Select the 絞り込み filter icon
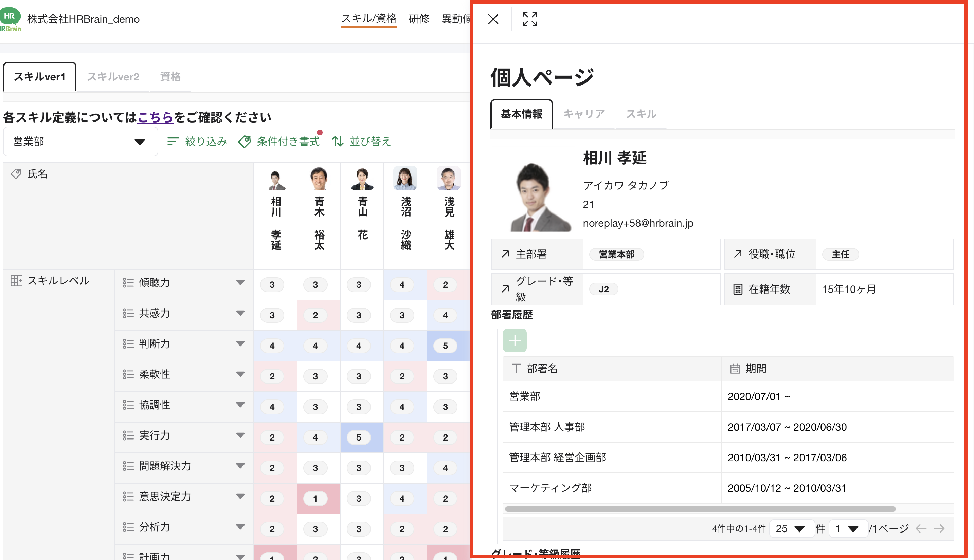Image resolution: width=974 pixels, height=560 pixels. click(174, 142)
